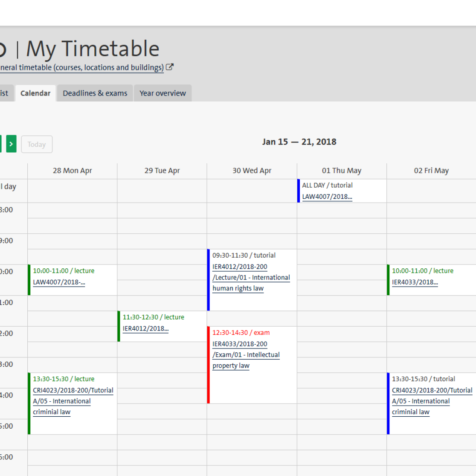Viewport: 476px width, 476px height.
Task: Click the 13:30-15:30 / tutorial label on Friday
Action: [x=424, y=379]
